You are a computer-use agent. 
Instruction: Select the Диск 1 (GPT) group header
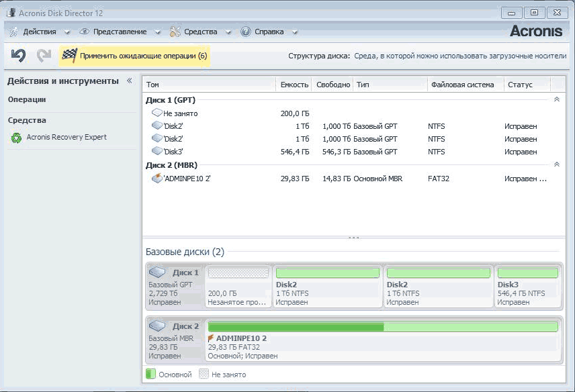171,100
